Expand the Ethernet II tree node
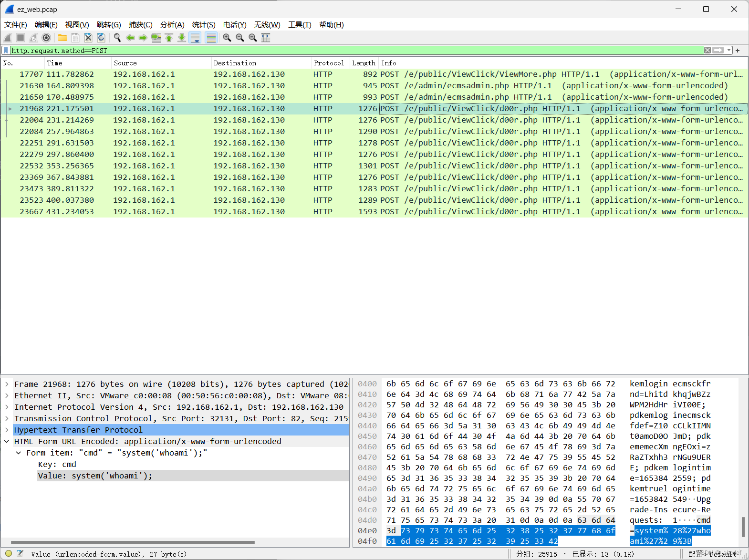The image size is (749, 560). click(7, 395)
